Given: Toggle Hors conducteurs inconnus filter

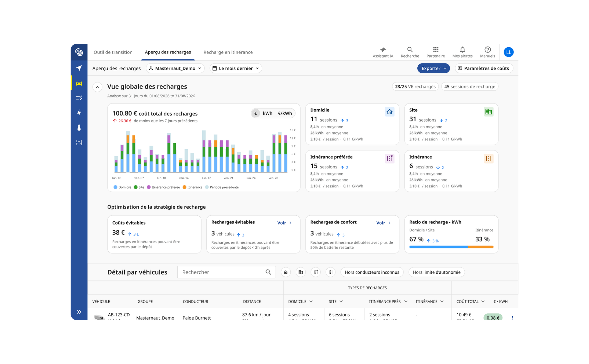Looking at the screenshot, I should point(372,272).
